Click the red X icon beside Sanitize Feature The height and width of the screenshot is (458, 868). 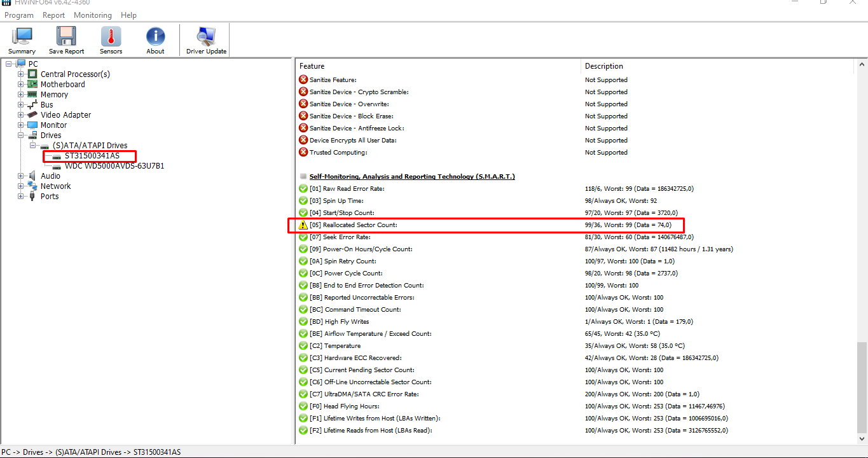point(303,80)
